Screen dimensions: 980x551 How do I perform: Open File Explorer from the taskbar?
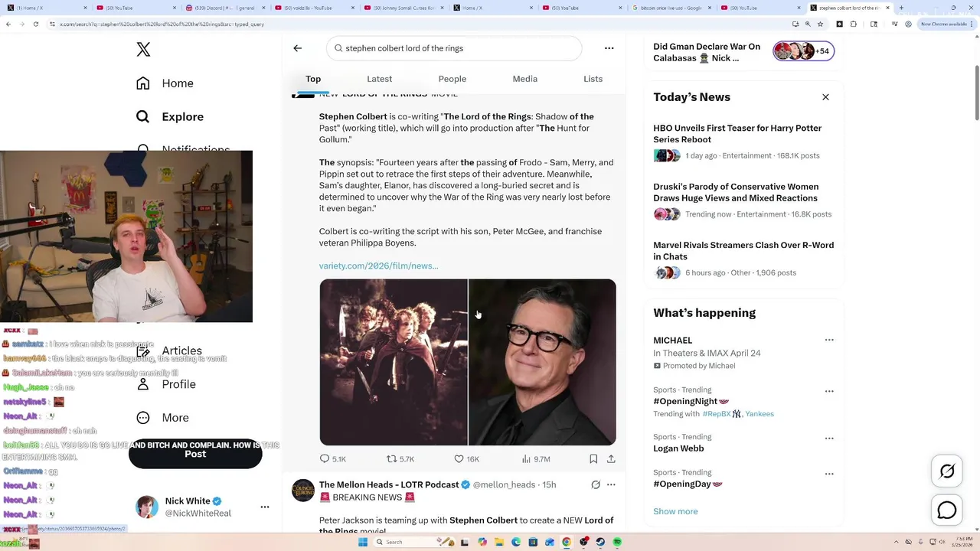pos(498,542)
